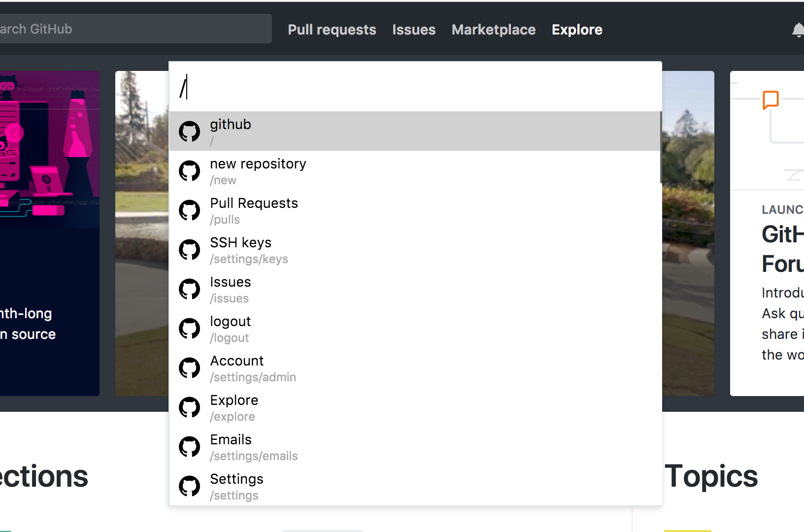Click the Octocat icon next to Pull Requests

189,210
